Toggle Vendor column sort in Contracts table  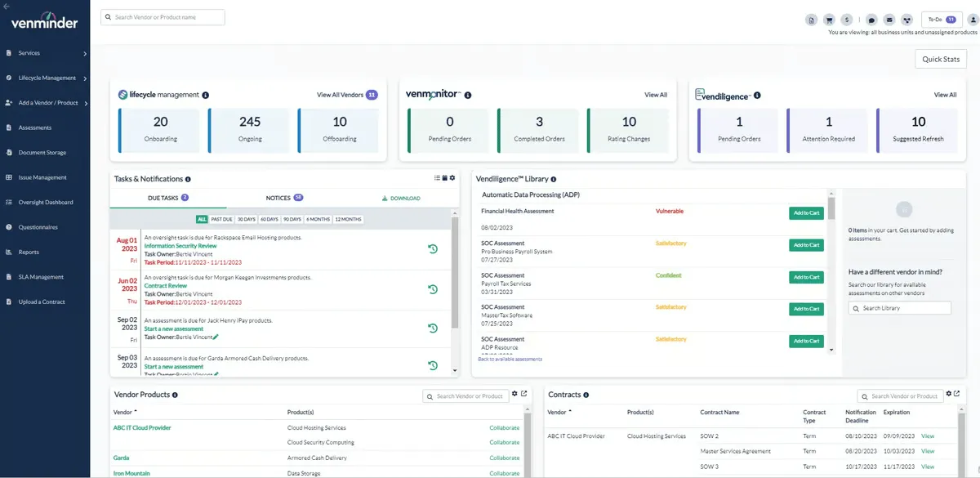tap(559, 413)
